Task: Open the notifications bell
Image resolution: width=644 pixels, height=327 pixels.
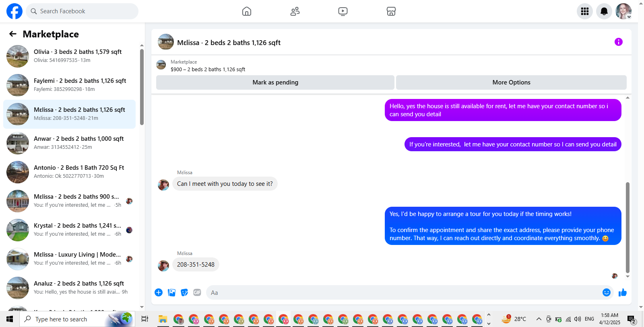Action: (x=604, y=11)
